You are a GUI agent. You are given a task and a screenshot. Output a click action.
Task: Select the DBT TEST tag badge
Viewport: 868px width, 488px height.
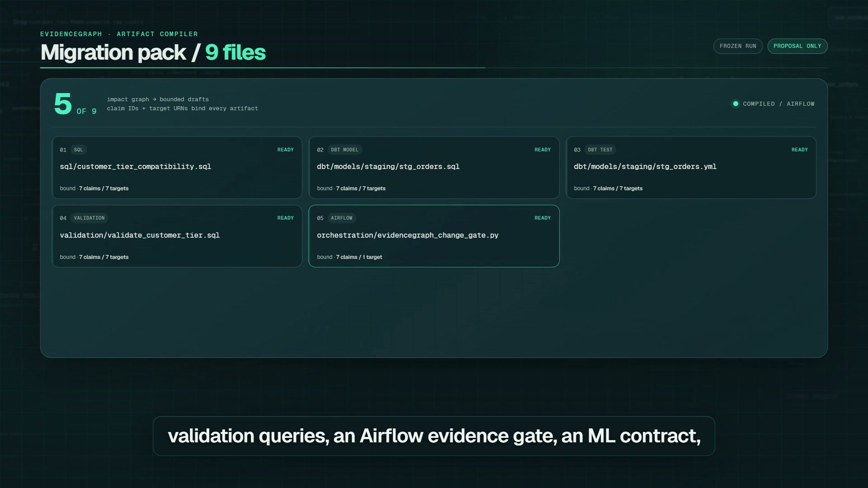coord(600,150)
